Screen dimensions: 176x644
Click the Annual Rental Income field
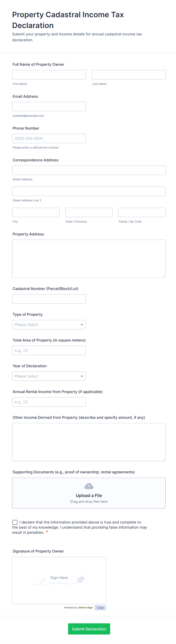tap(49, 402)
